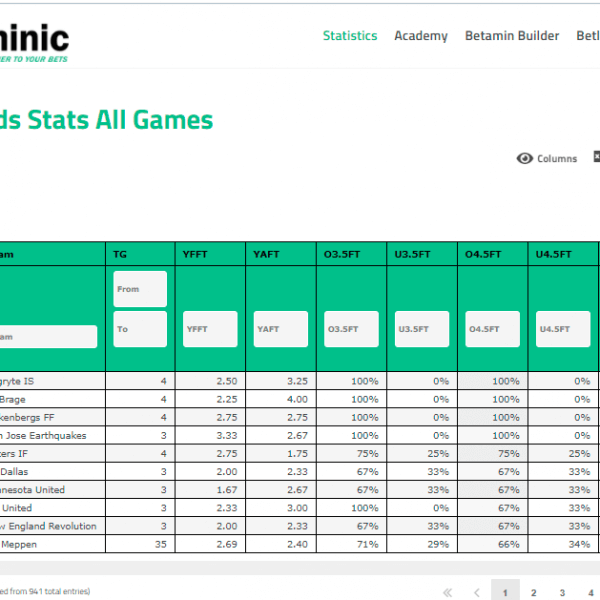
Task: Click the 1.67 YFFT value
Action: (227, 490)
